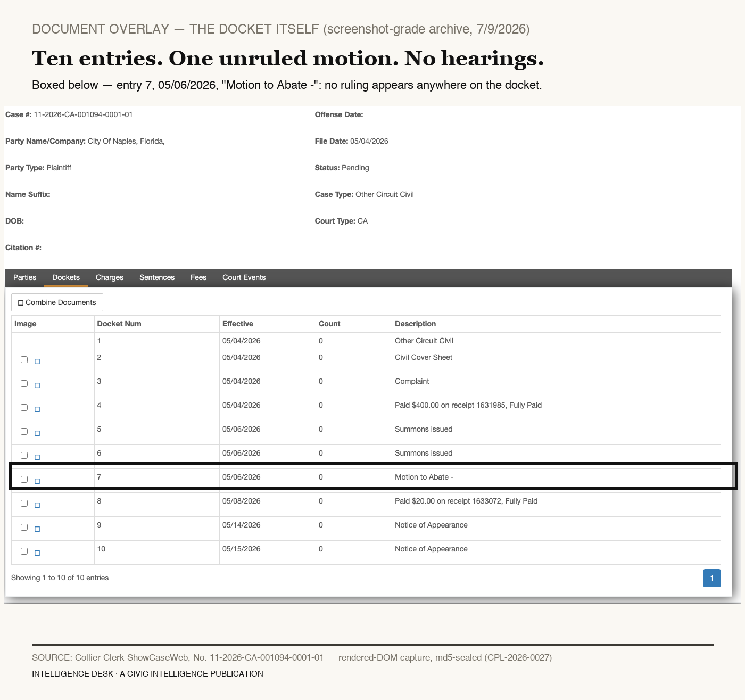Viewport: 745px width, 700px height.
Task: Click the Party Type value 'Plaintiff'
Action: pyautogui.click(x=59, y=168)
